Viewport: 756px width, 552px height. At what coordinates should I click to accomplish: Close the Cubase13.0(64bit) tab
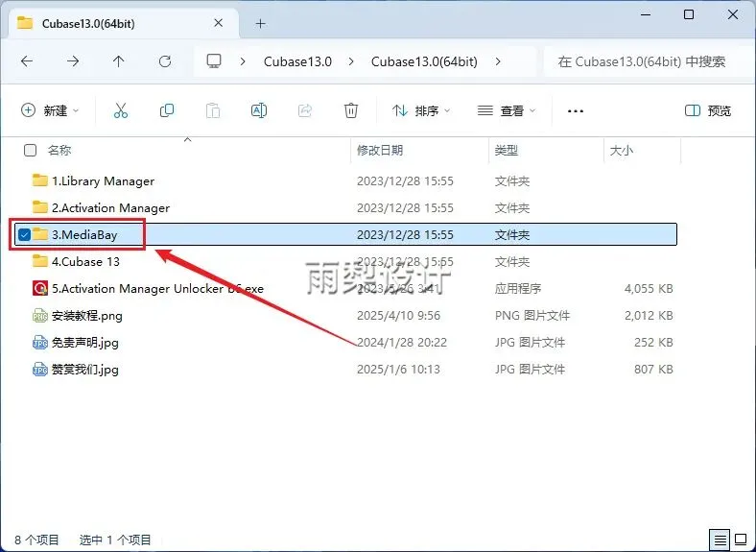click(219, 23)
